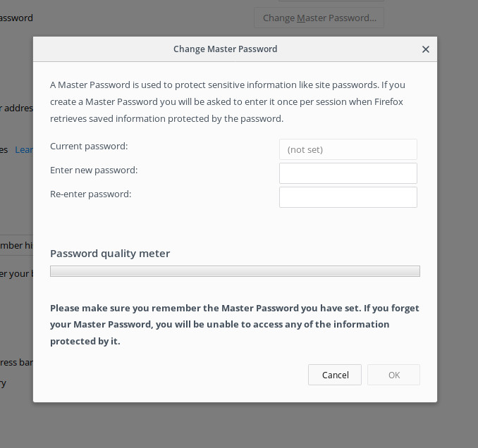Viewport: 478px width, 448px height.
Task: Click the partially visible 'ssword' option text
Action: 16,18
